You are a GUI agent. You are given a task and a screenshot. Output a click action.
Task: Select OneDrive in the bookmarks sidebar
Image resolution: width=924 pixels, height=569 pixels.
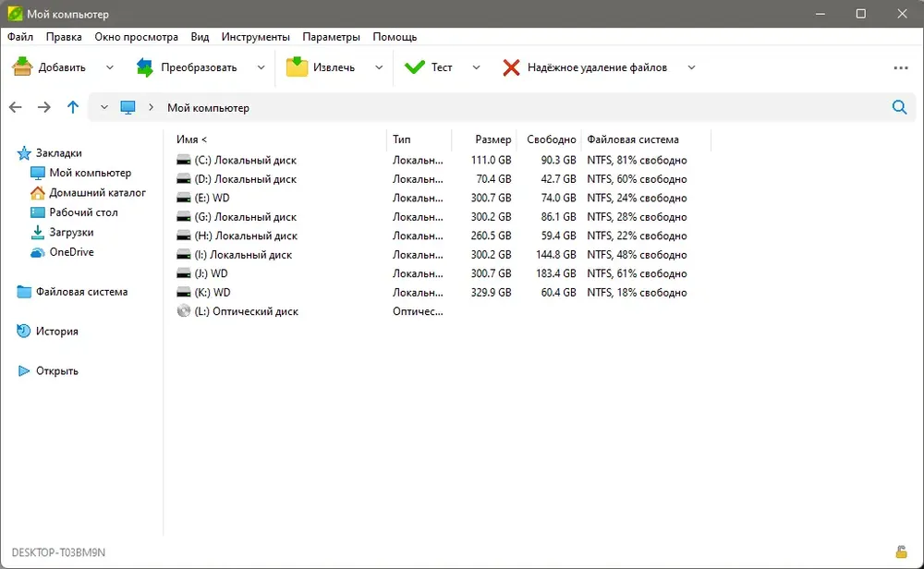click(x=71, y=252)
